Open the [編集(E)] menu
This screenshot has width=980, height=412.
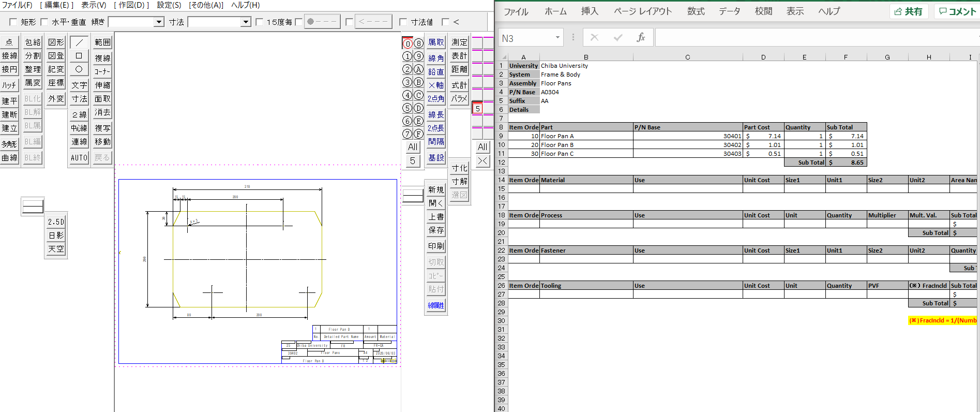(x=56, y=5)
